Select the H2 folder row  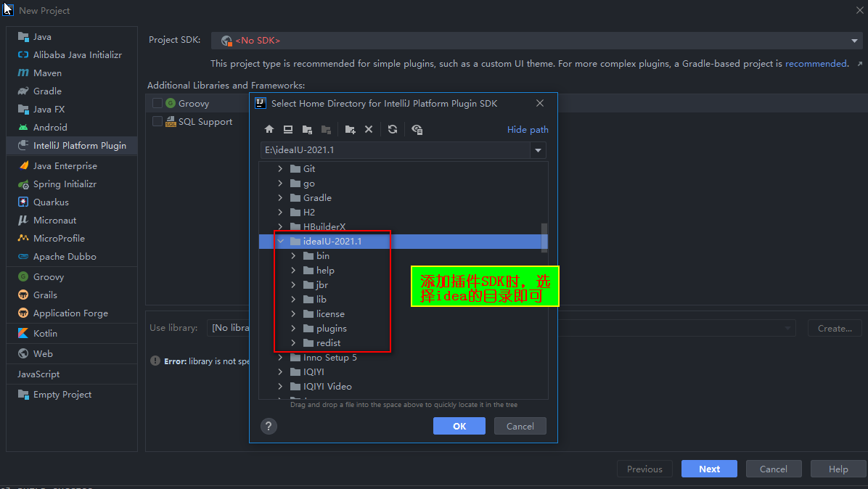click(403, 213)
